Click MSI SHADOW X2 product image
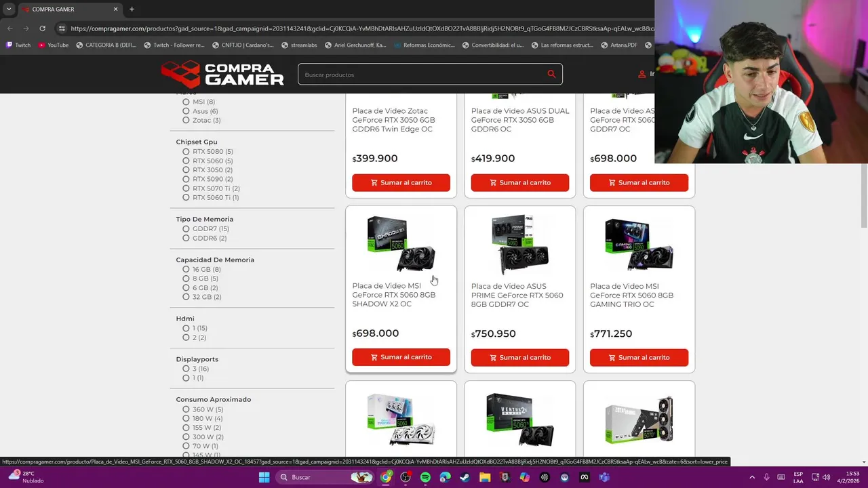This screenshot has width=868, height=488. pos(401,244)
